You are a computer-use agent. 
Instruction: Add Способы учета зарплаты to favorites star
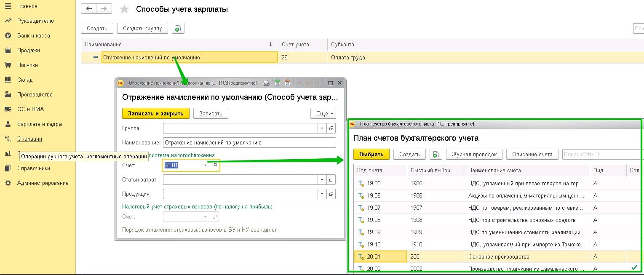(x=124, y=9)
